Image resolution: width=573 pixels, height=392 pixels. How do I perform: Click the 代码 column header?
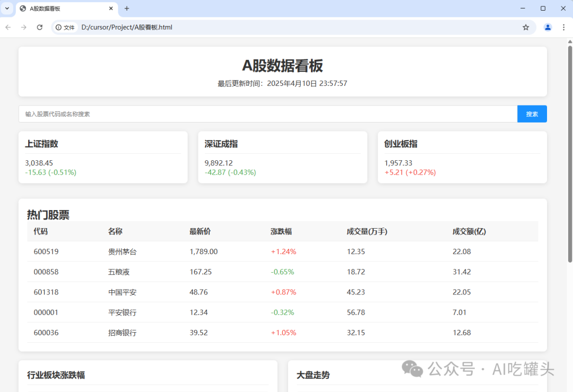(x=40, y=231)
